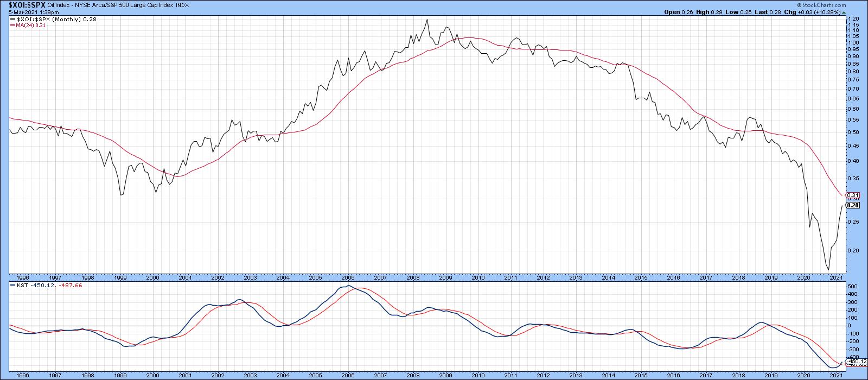Click the green up-arrow change indicator
Image resolution: width=868 pixels, height=380 pixels.
point(844,11)
